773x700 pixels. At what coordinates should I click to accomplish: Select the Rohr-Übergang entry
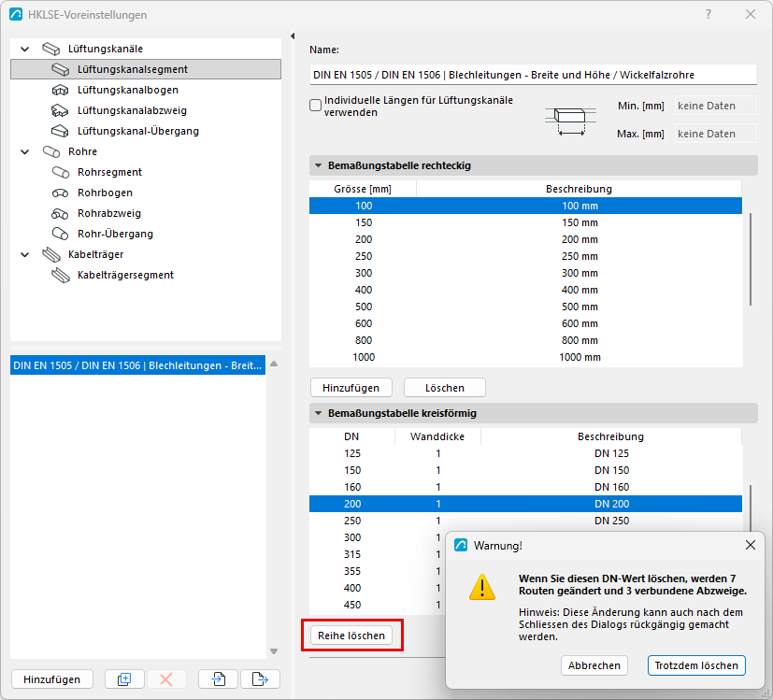115,234
